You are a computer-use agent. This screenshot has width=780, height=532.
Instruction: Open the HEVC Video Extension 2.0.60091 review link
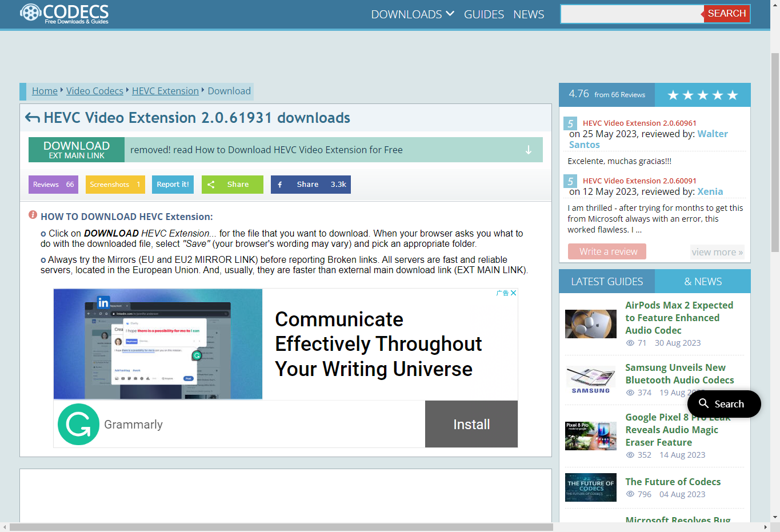click(639, 181)
